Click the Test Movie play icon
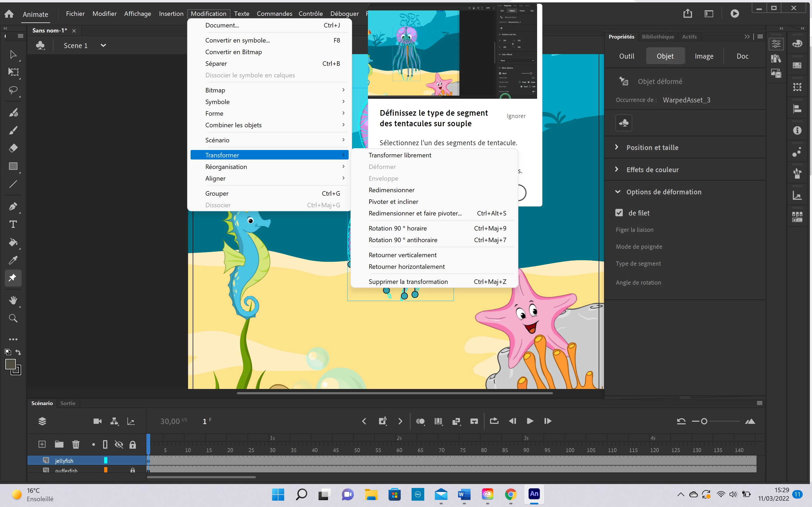 pos(735,13)
